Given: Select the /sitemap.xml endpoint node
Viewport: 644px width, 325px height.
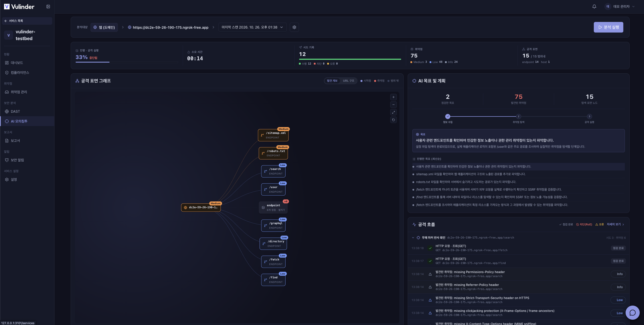Looking at the screenshot, I should point(273,135).
